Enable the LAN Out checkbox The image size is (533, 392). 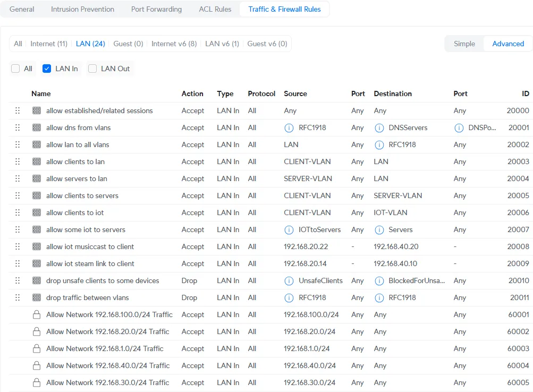pos(92,69)
